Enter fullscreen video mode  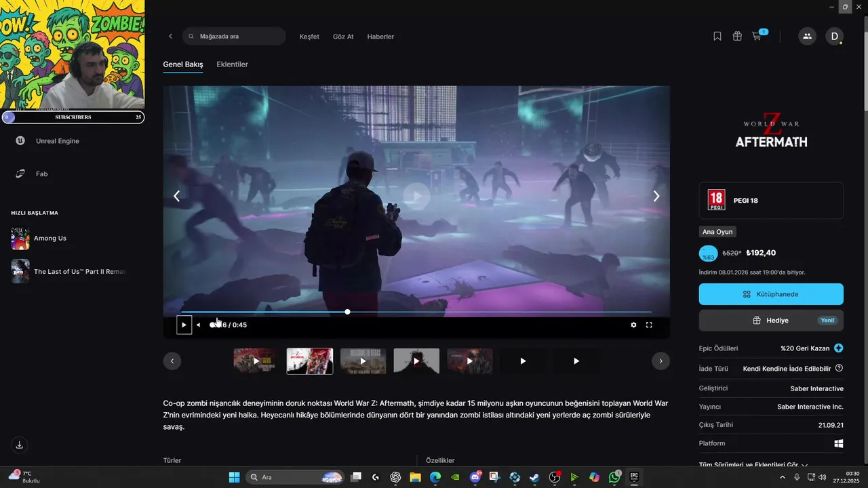(649, 325)
